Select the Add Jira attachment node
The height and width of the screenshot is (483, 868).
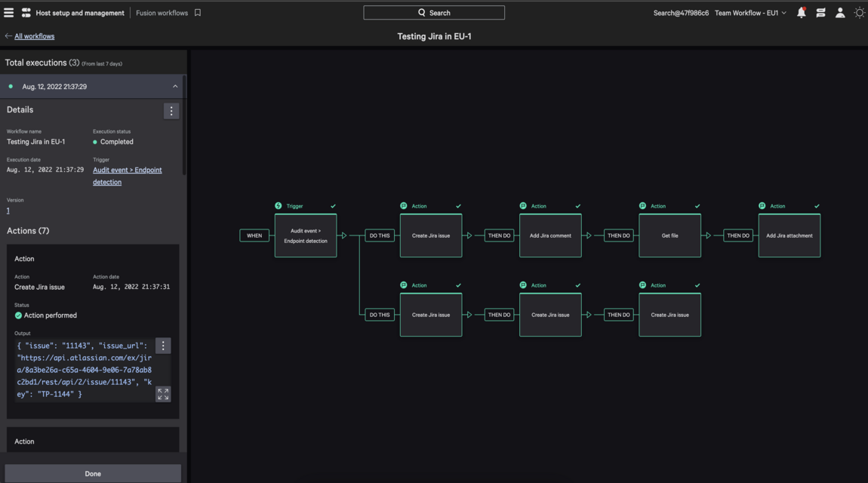point(790,235)
